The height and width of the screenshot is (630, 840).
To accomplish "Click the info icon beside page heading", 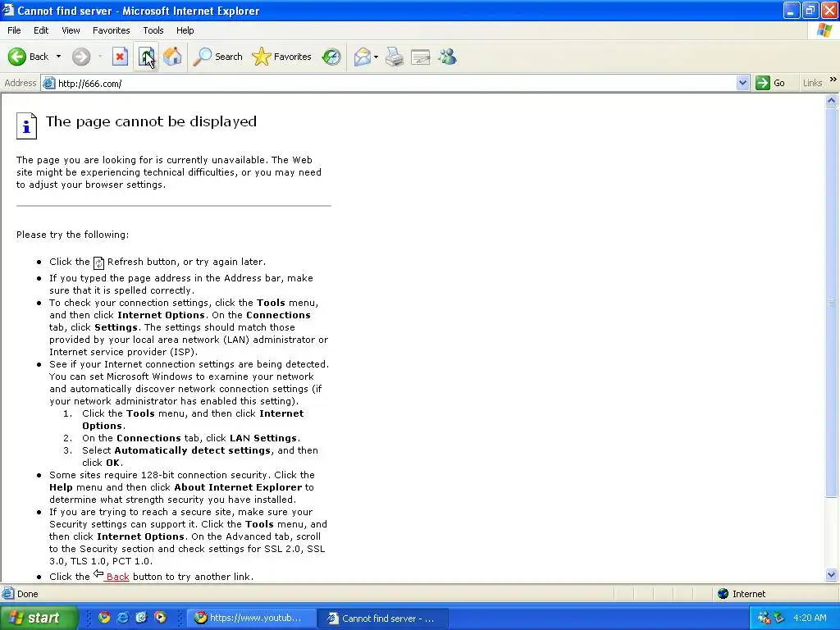I will point(26,126).
